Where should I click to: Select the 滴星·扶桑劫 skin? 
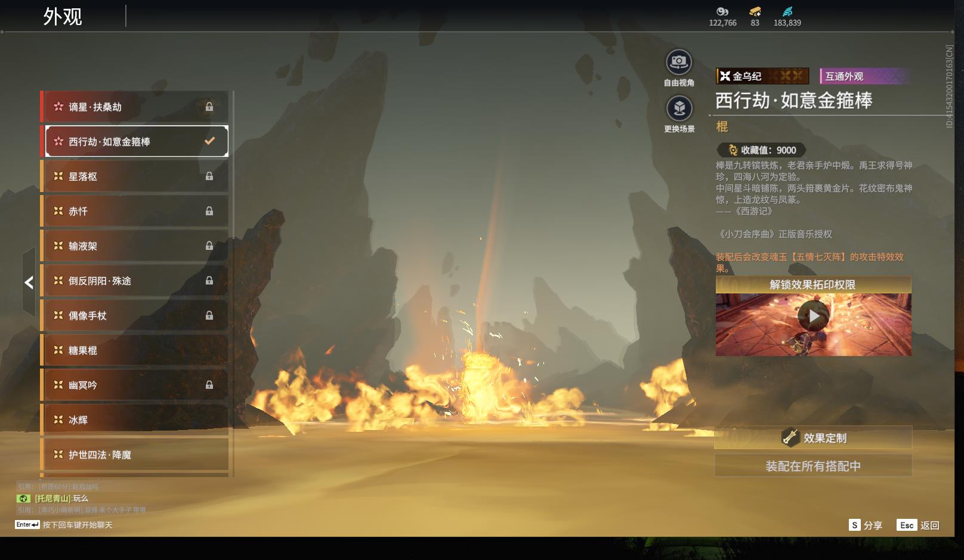coord(134,107)
